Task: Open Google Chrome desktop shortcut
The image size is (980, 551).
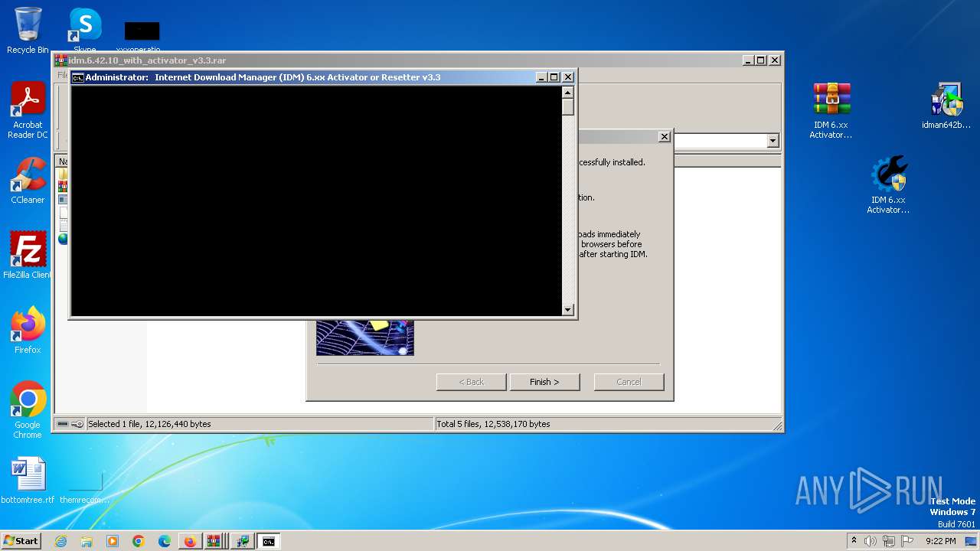Action: pos(28,410)
